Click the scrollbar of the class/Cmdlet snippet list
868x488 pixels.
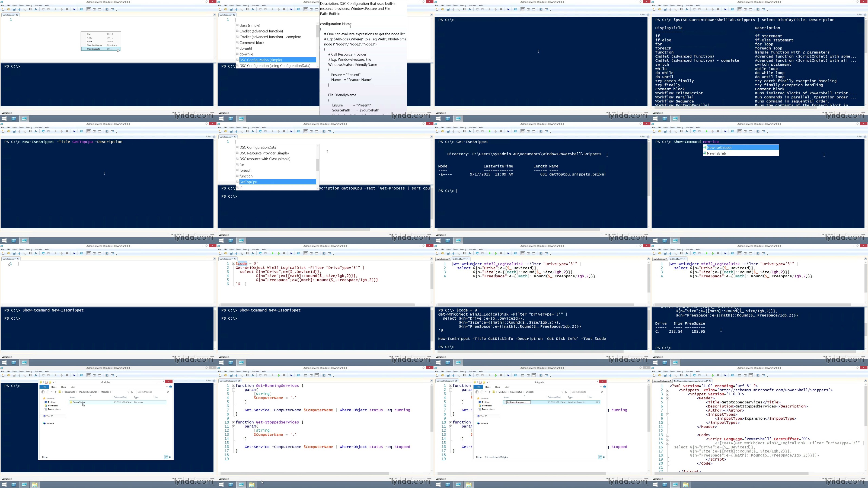pyautogui.click(x=317, y=31)
